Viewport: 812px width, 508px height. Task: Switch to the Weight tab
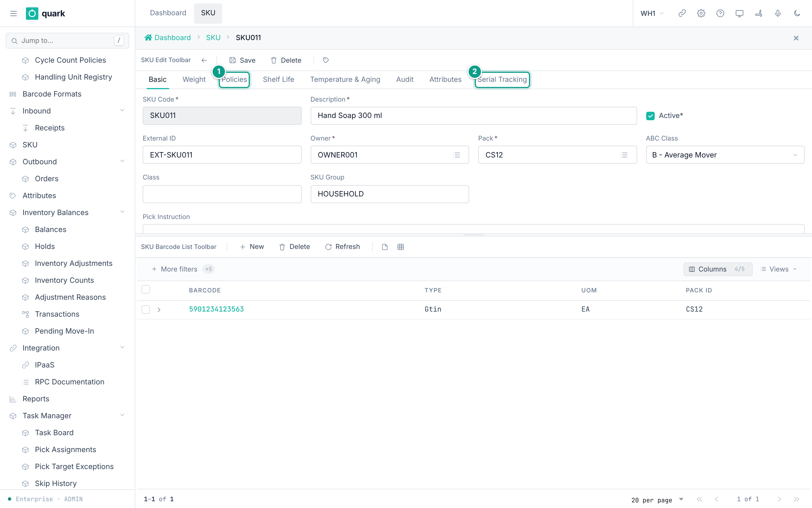click(194, 80)
